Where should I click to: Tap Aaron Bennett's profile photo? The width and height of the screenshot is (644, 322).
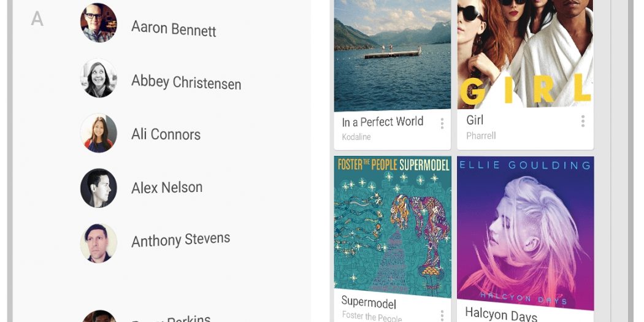coord(99,23)
